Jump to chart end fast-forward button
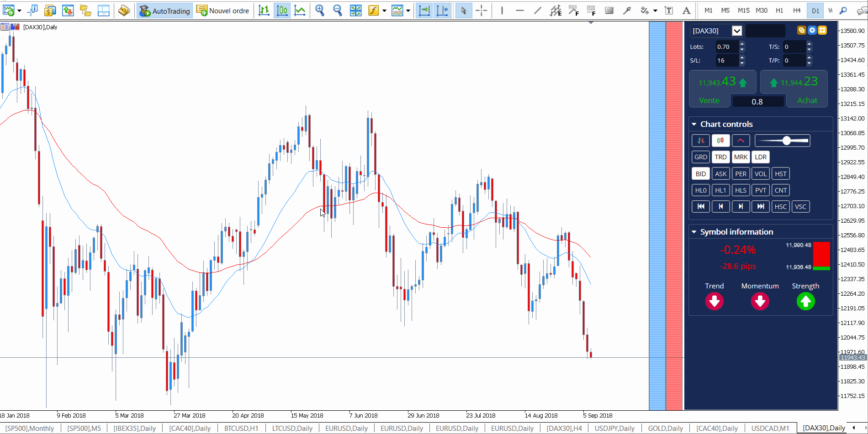Viewport: 868px width, 434px height. (x=761, y=207)
